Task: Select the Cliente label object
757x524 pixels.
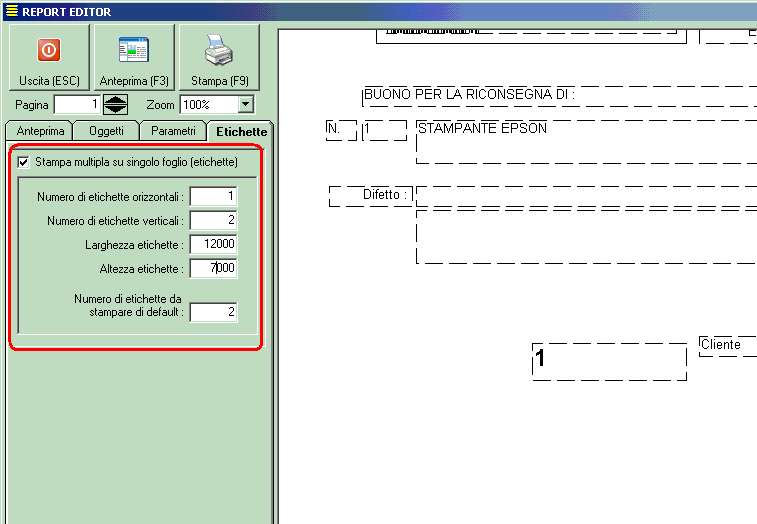Action: pyautogui.click(x=728, y=346)
